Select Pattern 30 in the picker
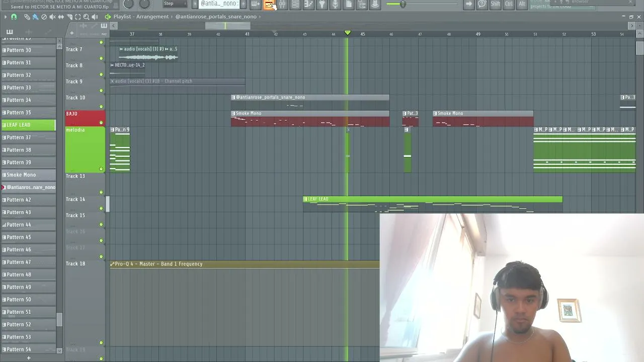 29,50
